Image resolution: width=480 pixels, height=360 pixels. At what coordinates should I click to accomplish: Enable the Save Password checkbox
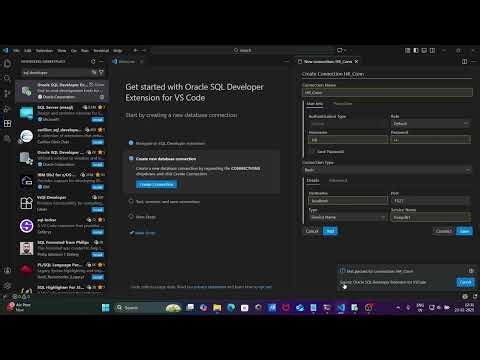click(312, 151)
